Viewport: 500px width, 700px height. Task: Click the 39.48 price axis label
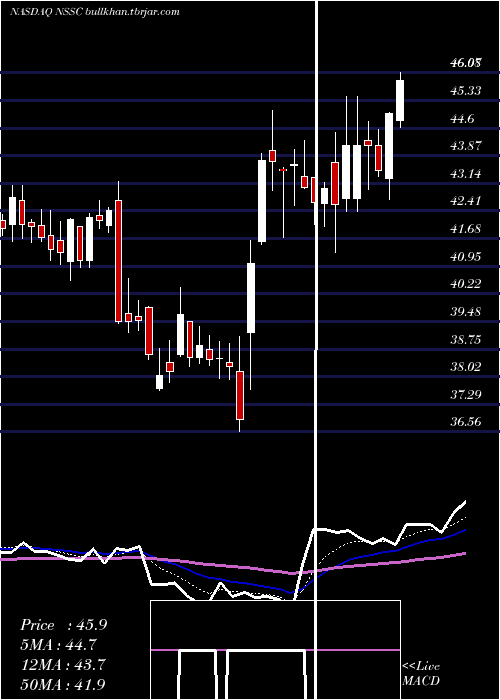466,311
